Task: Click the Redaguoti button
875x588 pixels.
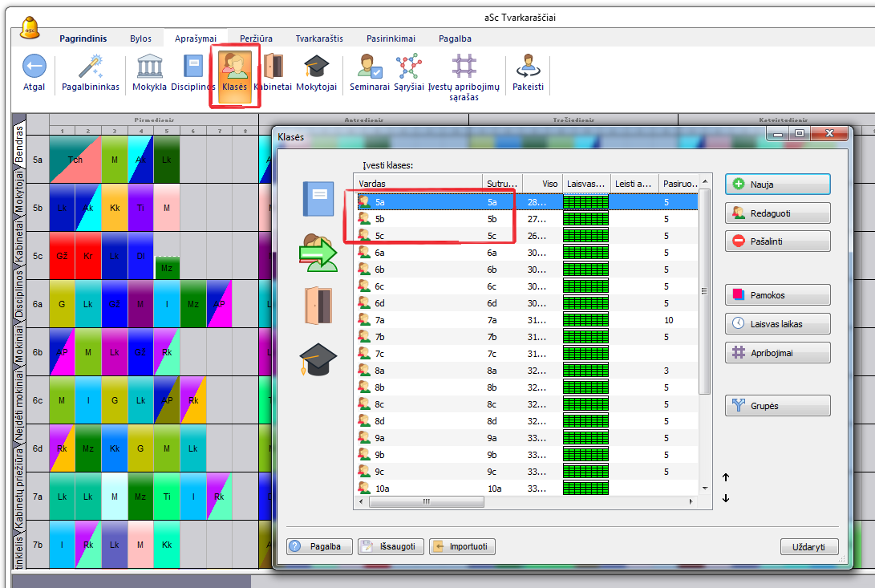Action: pyautogui.click(x=777, y=213)
